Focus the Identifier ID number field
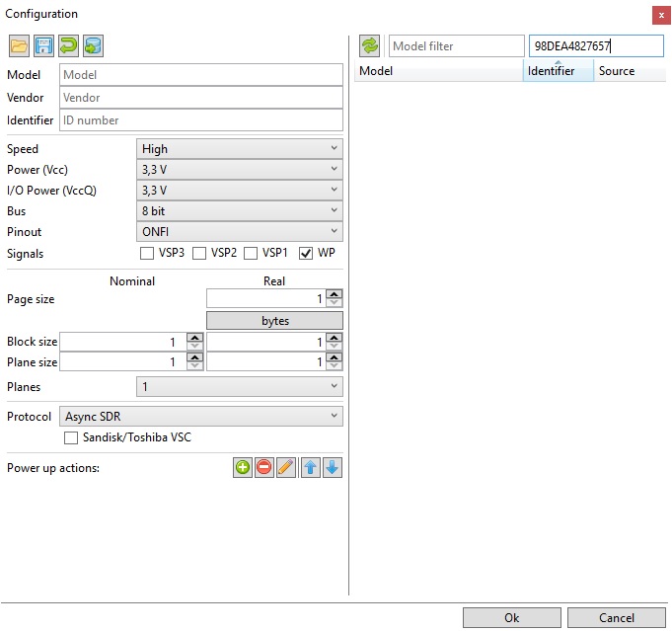This screenshot has width=672, height=631. 201,120
